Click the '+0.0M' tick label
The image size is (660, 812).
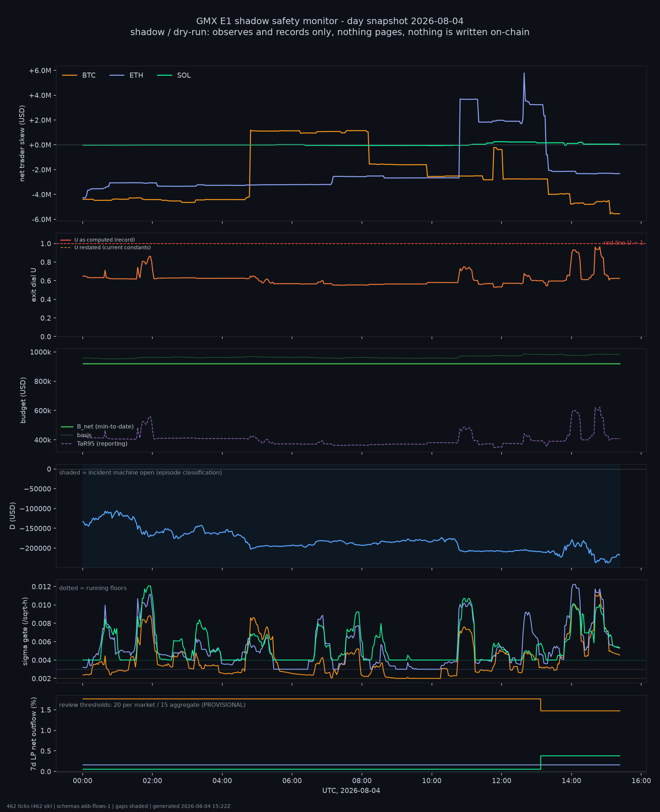[40, 145]
